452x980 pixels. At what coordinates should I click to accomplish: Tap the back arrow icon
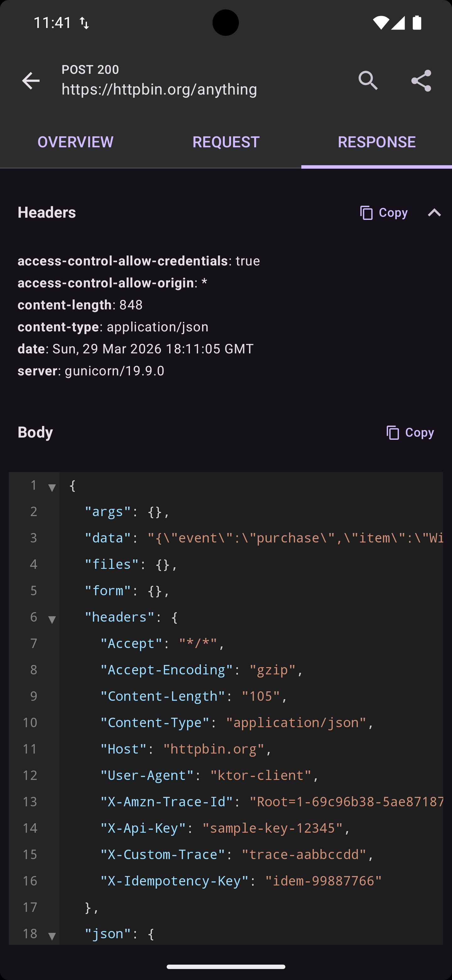31,81
